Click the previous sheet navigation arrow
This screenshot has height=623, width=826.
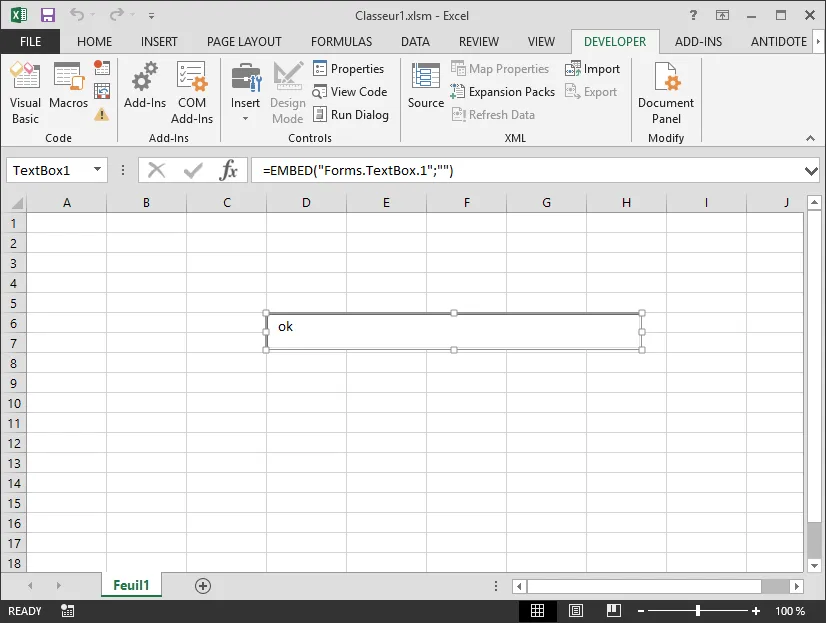coord(30,586)
